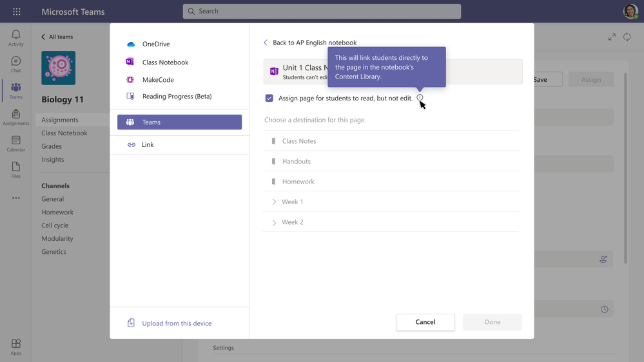644x362 pixels.
Task: Click the Biology 11 team name
Action: click(x=63, y=99)
